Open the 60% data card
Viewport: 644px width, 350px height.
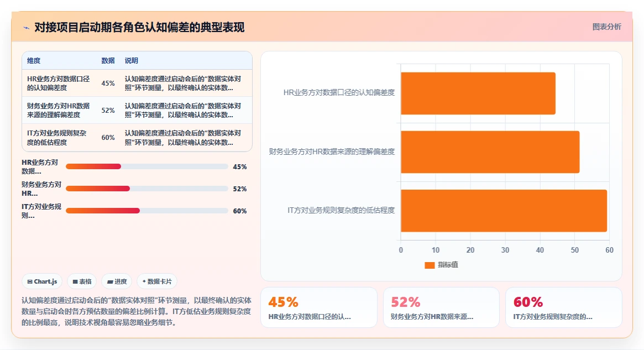563,307
